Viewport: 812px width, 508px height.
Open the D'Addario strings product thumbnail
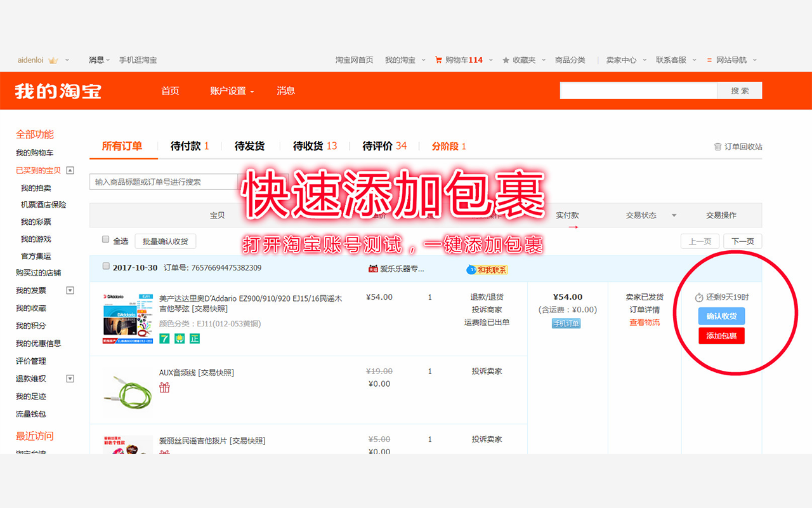128,319
